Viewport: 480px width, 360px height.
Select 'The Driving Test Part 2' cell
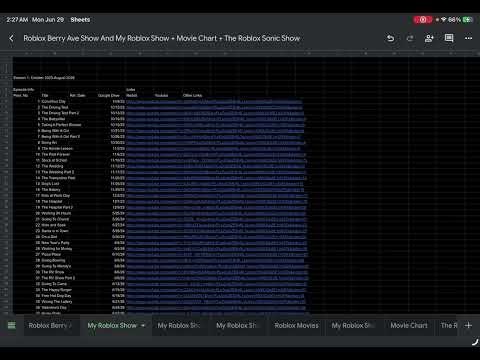pyautogui.click(x=60, y=113)
